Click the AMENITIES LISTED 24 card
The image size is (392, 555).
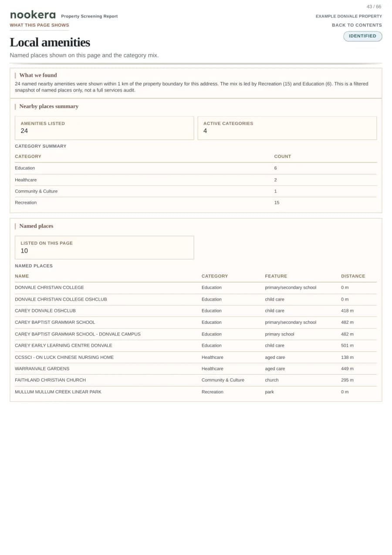[x=105, y=128]
